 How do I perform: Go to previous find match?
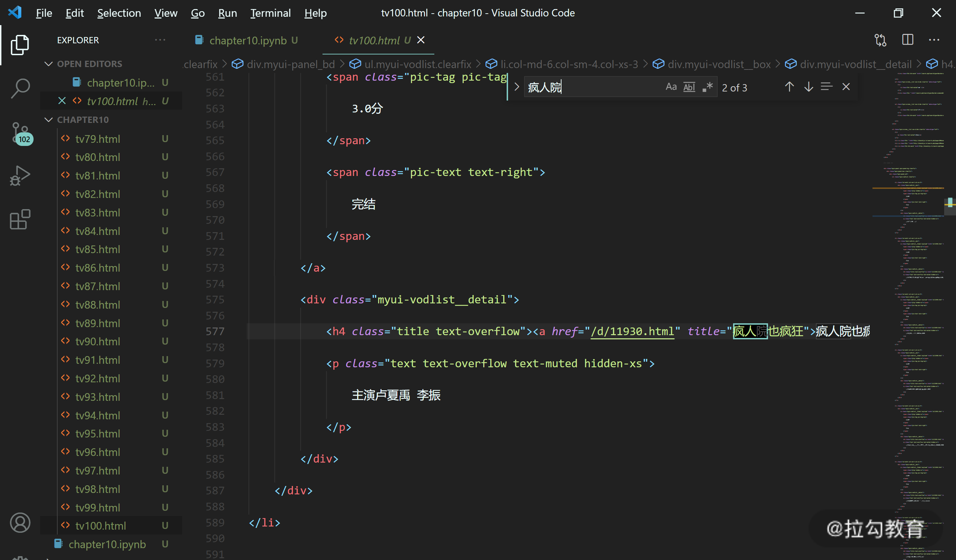coord(789,87)
